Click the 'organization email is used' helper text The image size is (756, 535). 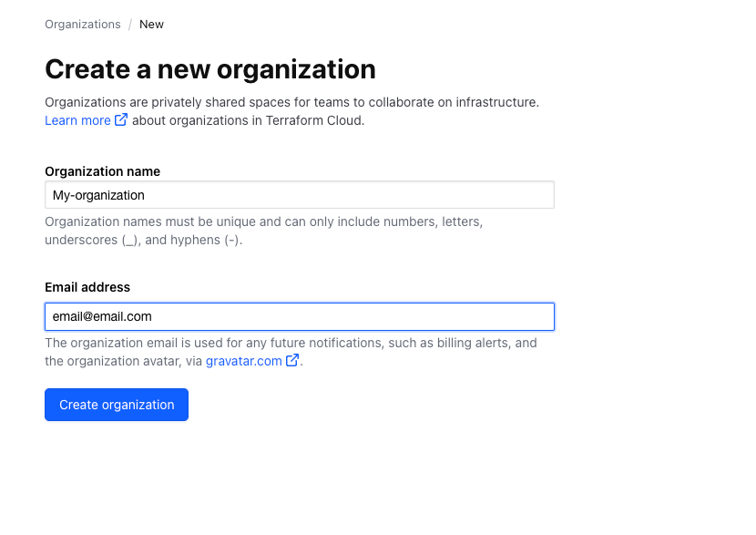(291, 343)
